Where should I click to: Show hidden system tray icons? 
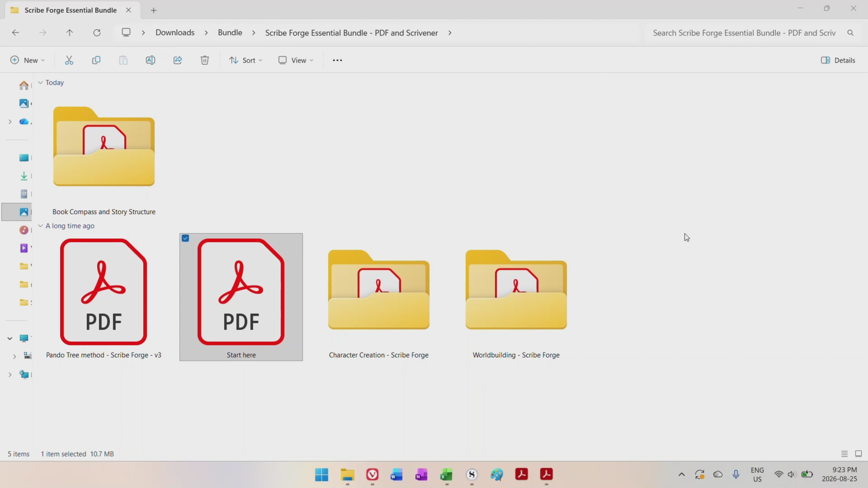pos(681,474)
